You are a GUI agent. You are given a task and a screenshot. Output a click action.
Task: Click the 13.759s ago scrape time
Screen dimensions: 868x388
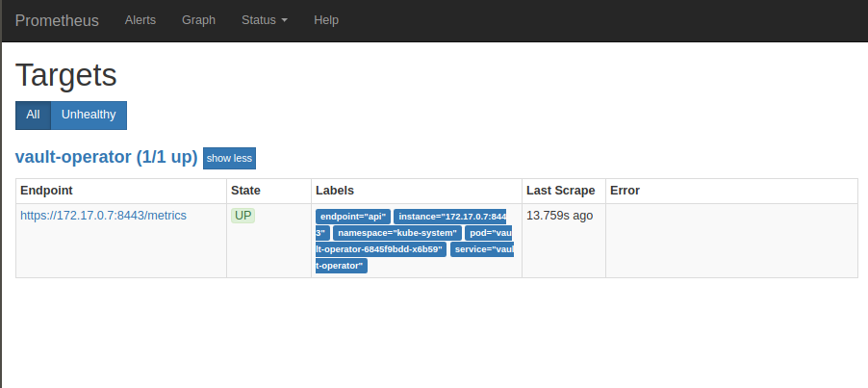(559, 216)
